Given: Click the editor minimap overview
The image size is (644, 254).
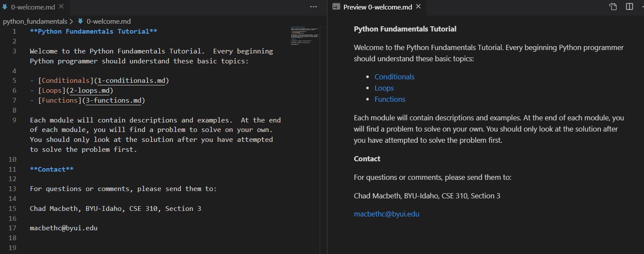Looking at the screenshot, I should click(305, 36).
